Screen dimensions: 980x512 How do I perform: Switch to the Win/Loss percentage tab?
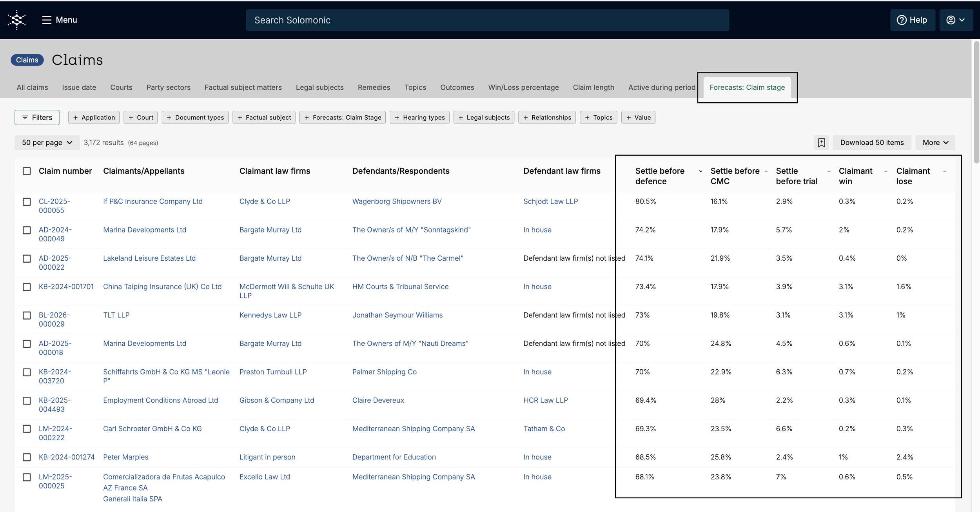tap(523, 87)
